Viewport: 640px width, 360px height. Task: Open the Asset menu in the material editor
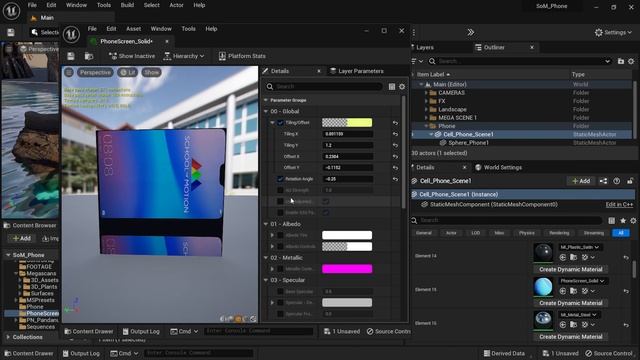(x=133, y=29)
